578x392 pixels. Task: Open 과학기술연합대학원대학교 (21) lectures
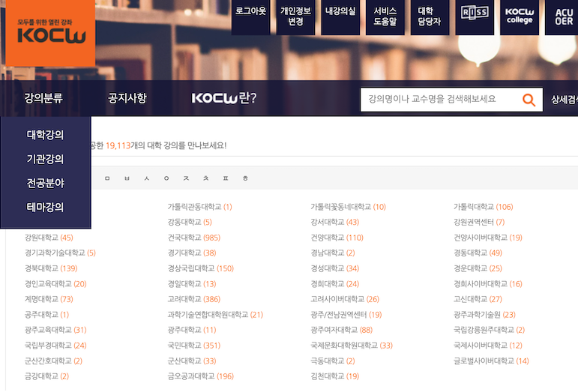[x=215, y=315]
